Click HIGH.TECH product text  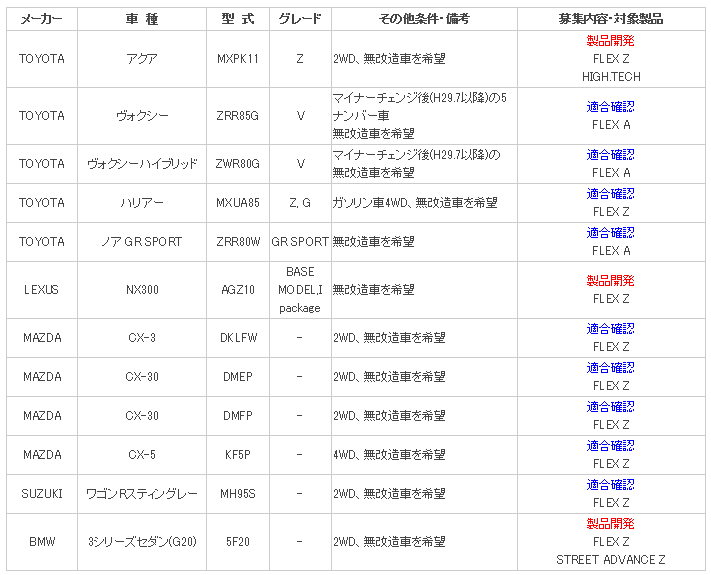(611, 77)
